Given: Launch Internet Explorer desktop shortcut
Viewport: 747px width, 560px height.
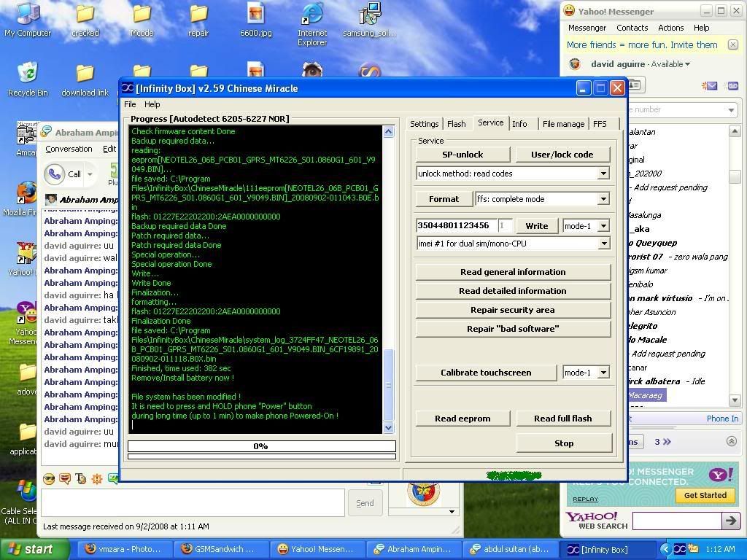Looking at the screenshot, I should (312, 24).
